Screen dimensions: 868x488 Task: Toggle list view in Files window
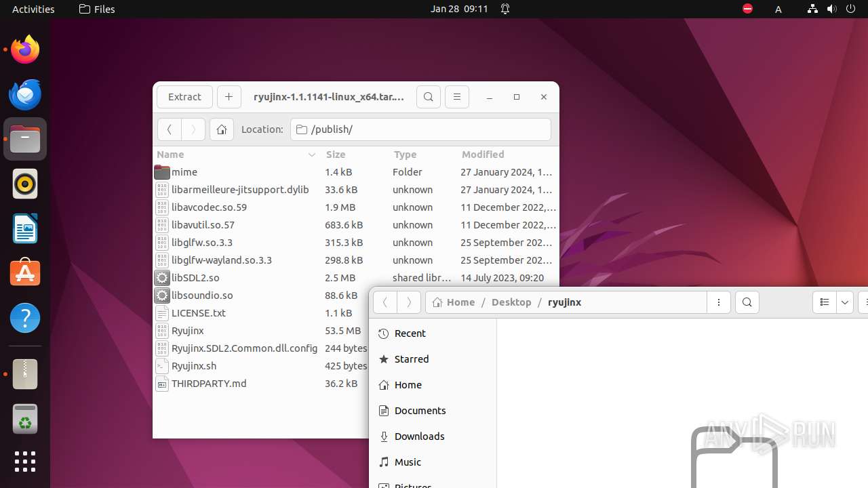click(825, 302)
